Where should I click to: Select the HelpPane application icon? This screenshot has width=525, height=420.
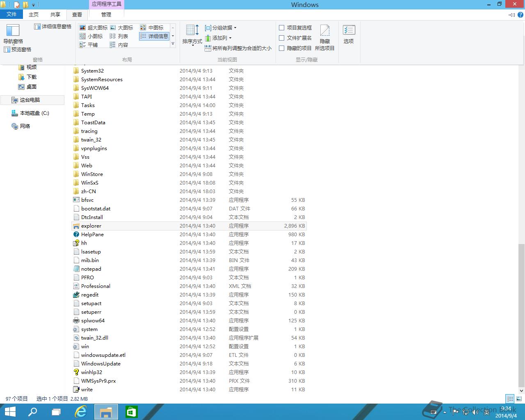click(76, 235)
